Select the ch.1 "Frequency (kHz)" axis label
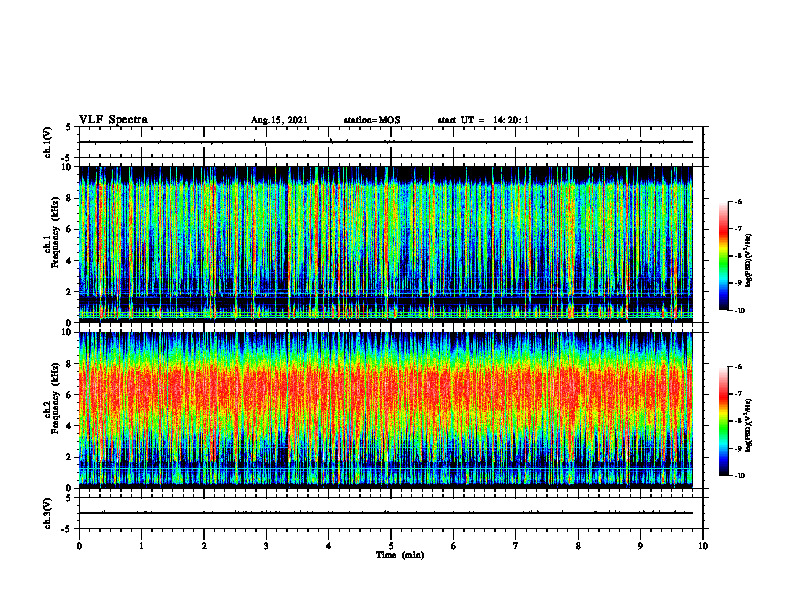 coord(54,232)
